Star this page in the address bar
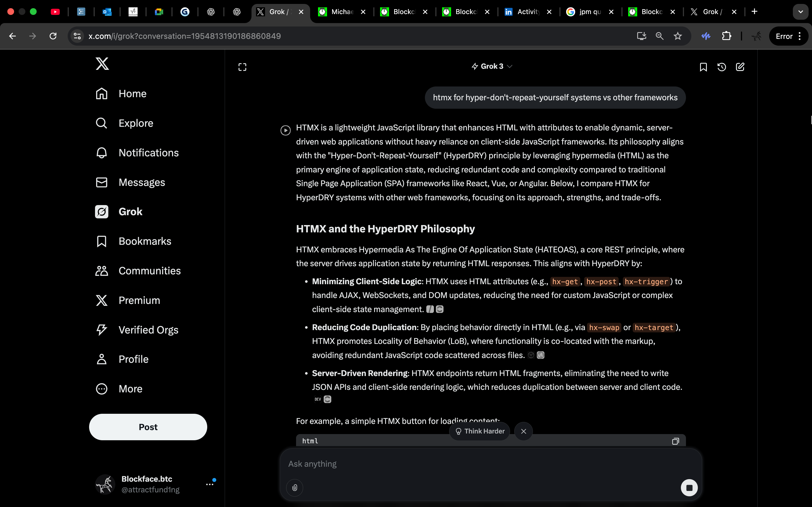 pos(678,36)
